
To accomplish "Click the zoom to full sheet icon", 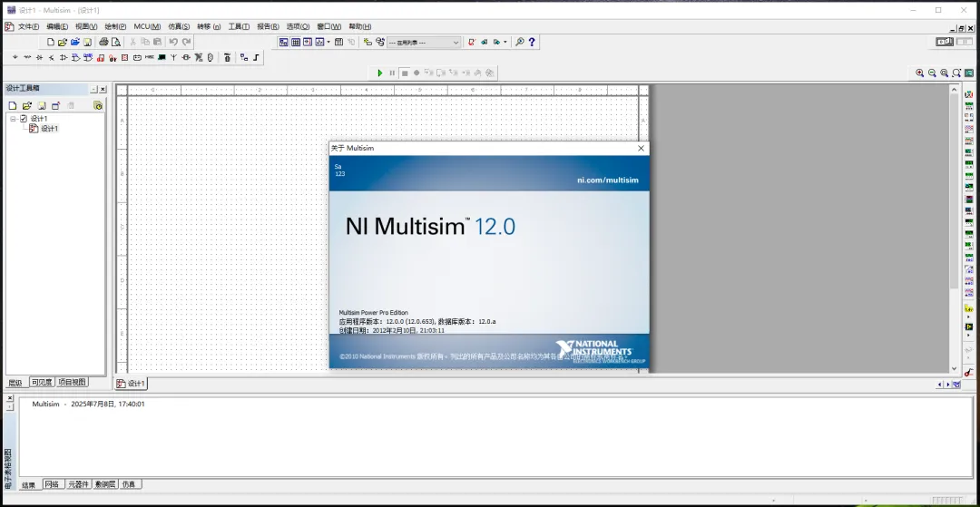I will tap(956, 73).
